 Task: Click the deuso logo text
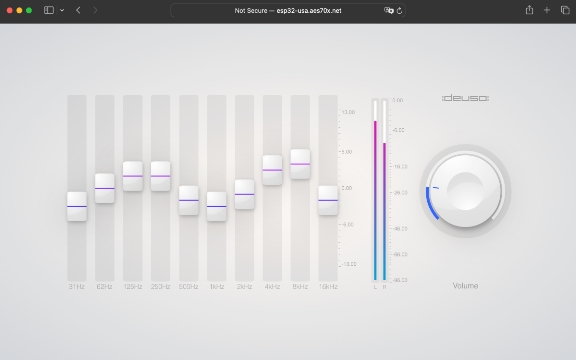click(x=465, y=98)
